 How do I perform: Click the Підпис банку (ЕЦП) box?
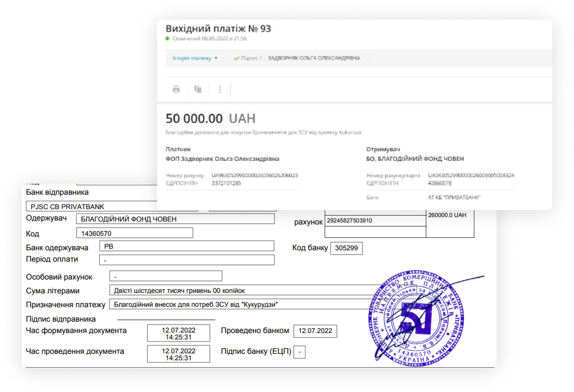pyautogui.click(x=299, y=352)
